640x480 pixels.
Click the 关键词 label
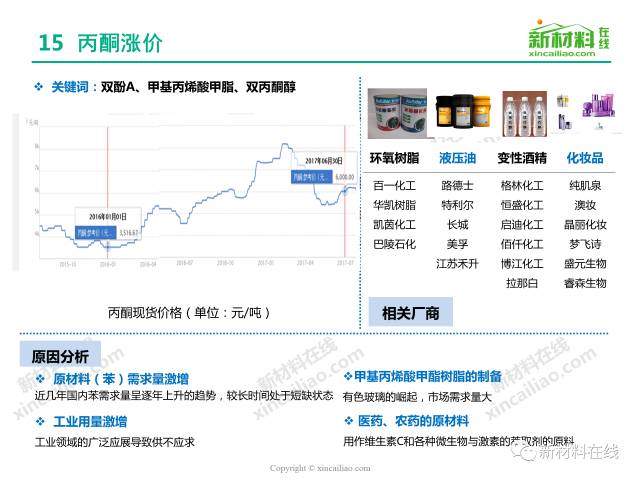tap(69, 87)
